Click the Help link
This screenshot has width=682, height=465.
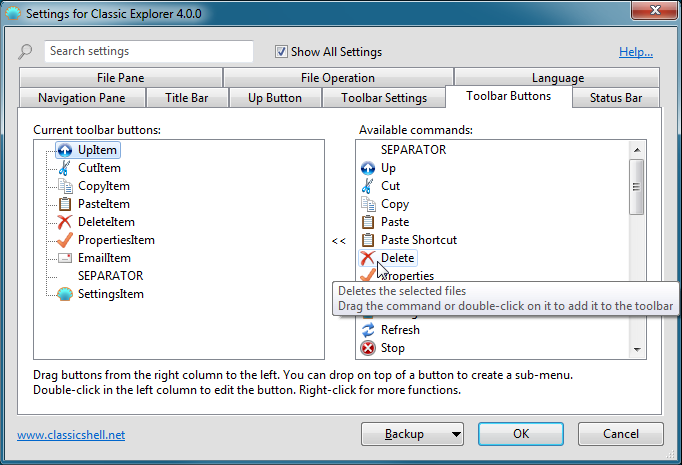coord(635,52)
